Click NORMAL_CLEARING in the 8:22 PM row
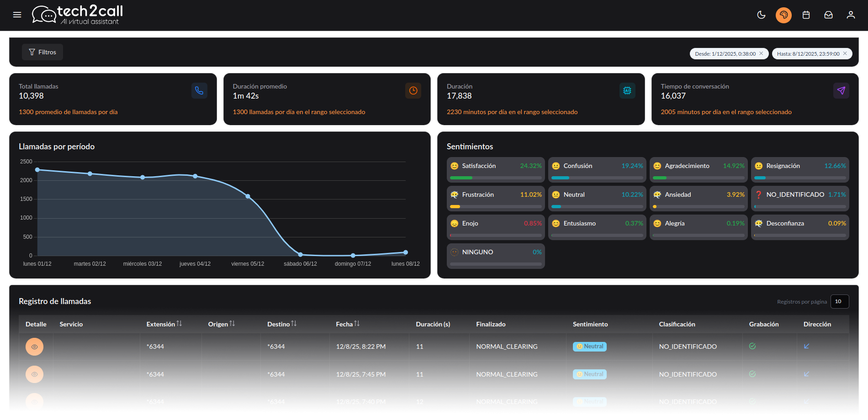This screenshot has height=420, width=868. [507, 346]
